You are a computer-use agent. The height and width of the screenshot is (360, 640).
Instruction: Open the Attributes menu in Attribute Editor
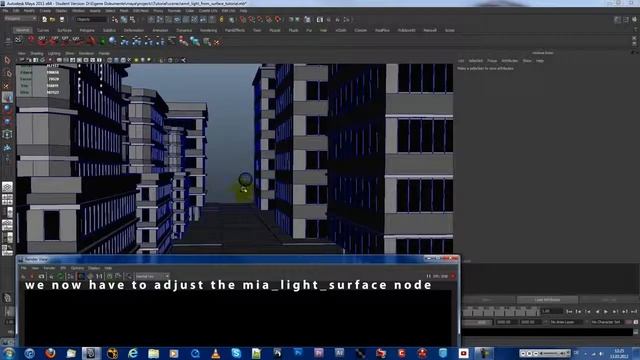(x=509, y=61)
